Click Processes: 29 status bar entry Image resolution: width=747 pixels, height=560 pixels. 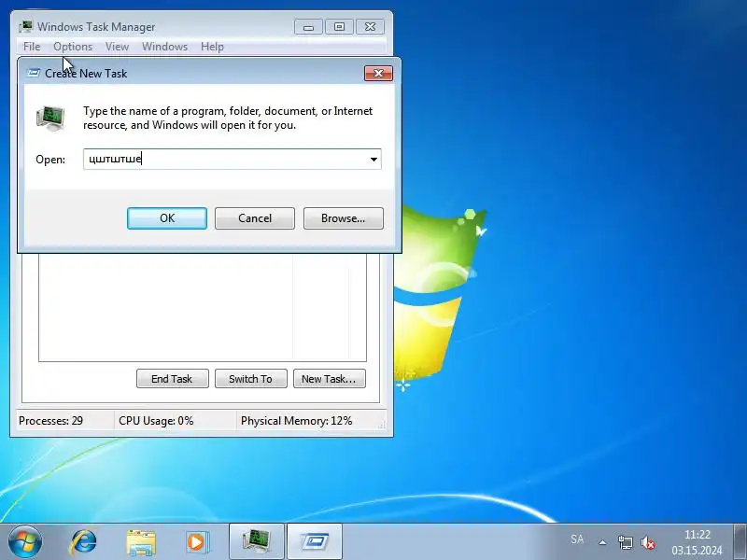tap(51, 421)
